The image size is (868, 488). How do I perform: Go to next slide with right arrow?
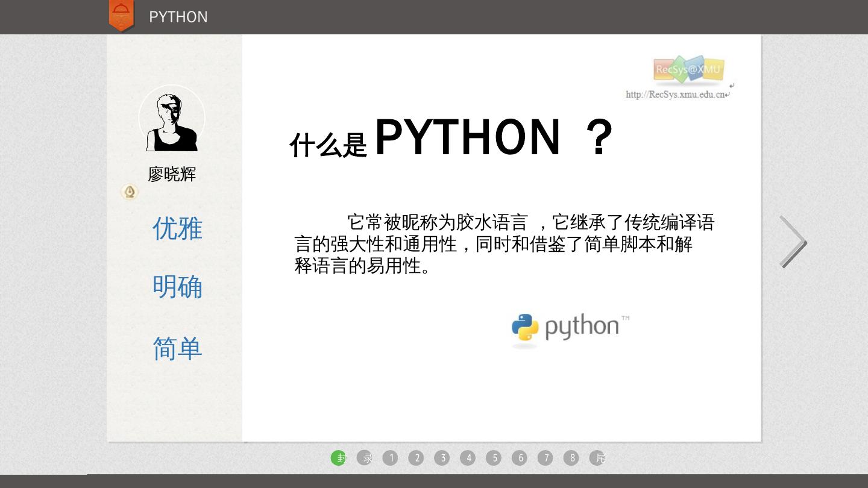pyautogui.click(x=793, y=242)
